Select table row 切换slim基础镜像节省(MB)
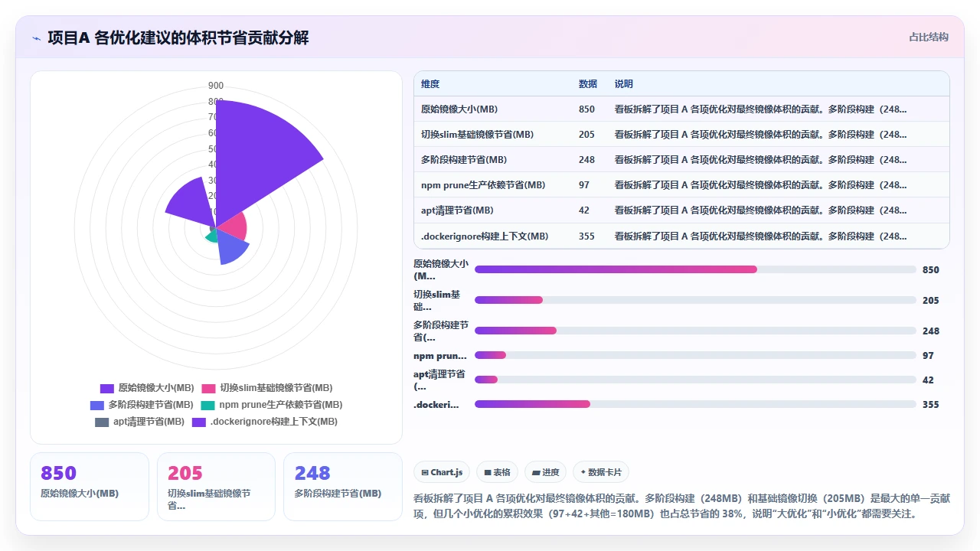Viewport: 980px width, 551px height. pyautogui.click(x=681, y=134)
